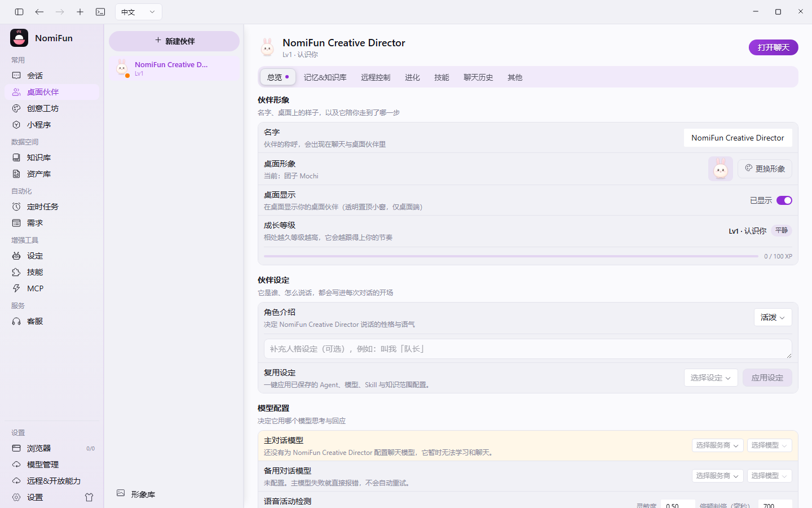812x508 pixels.
Task: Open 远程&开放能力 settings
Action: pyautogui.click(x=52, y=481)
